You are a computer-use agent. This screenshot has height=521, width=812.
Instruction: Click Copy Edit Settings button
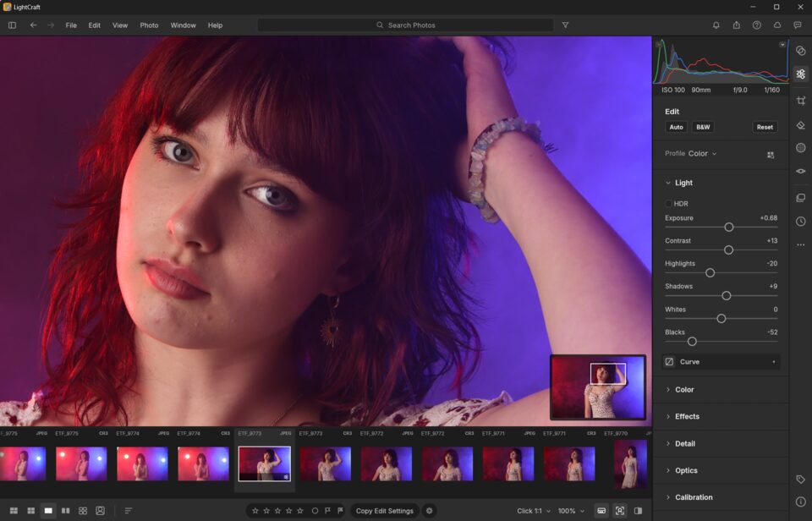pos(385,511)
